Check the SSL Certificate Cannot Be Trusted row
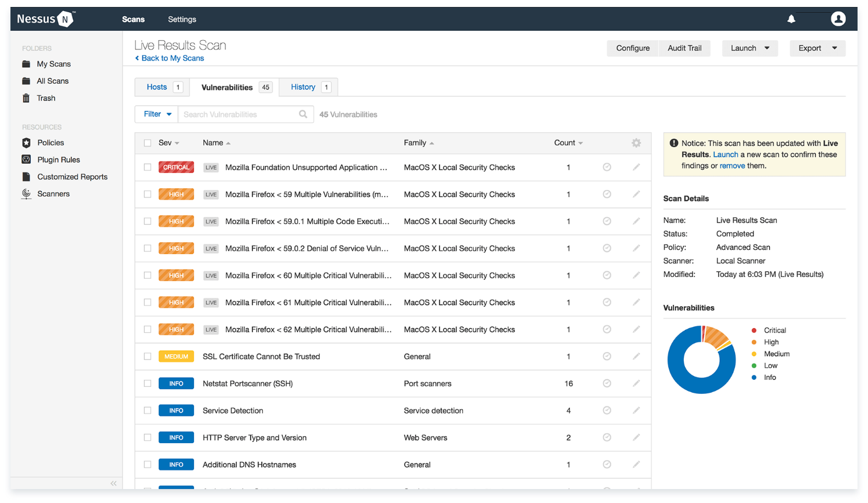 [148, 356]
